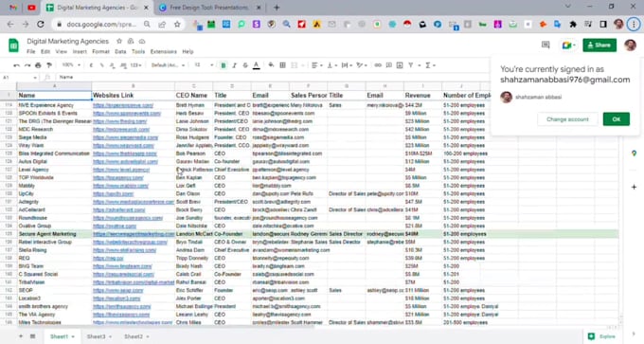Click the Create a filter icon
This screenshot has height=344, width=644.
[411, 65]
